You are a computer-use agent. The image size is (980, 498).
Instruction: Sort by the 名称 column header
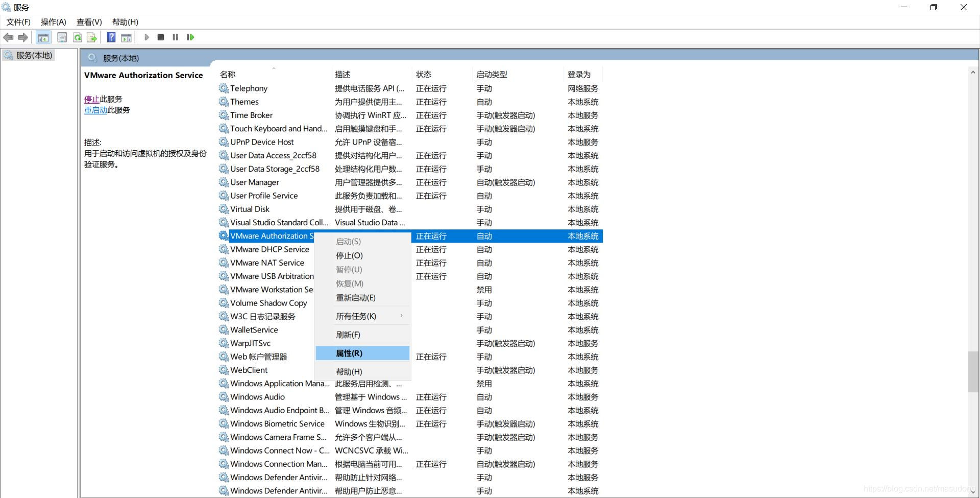coord(274,75)
